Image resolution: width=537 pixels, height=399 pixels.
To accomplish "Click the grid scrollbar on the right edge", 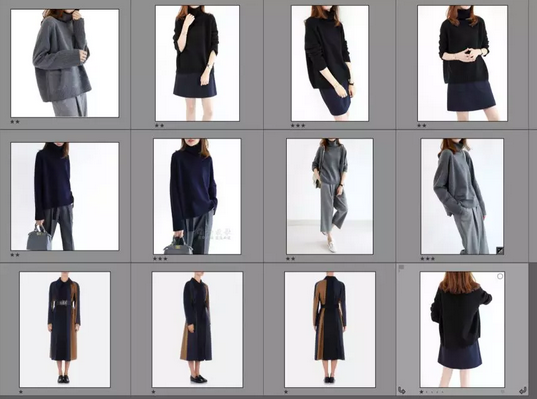I will coord(533,329).
